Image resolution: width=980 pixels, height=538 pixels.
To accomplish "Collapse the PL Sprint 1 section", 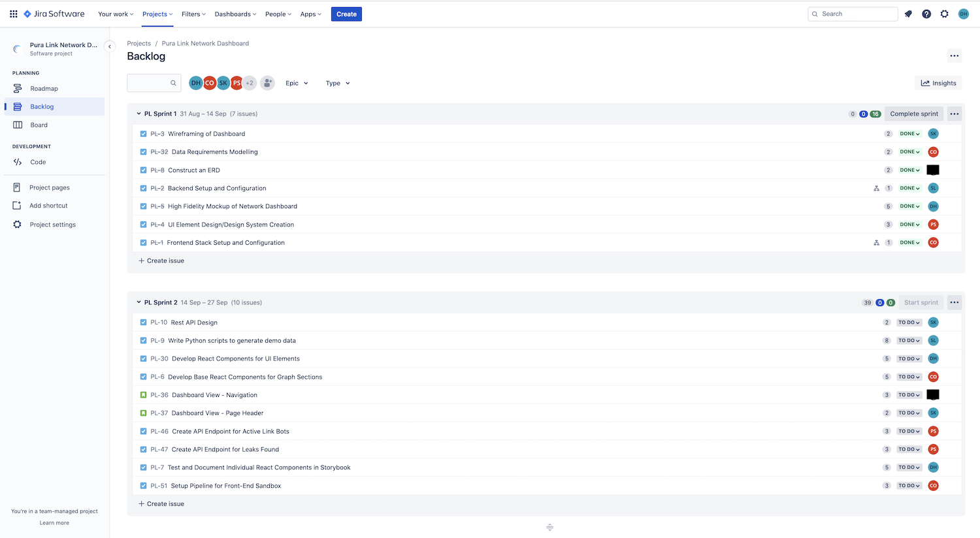I will (138, 113).
